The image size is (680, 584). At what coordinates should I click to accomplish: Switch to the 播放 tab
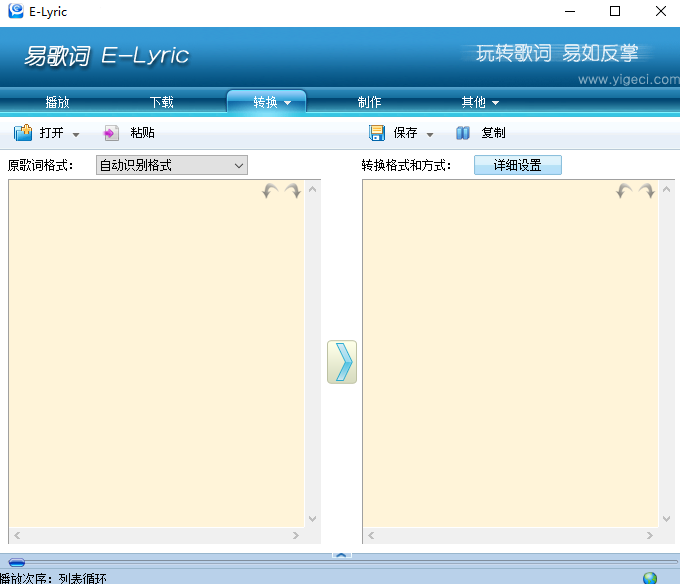58,102
